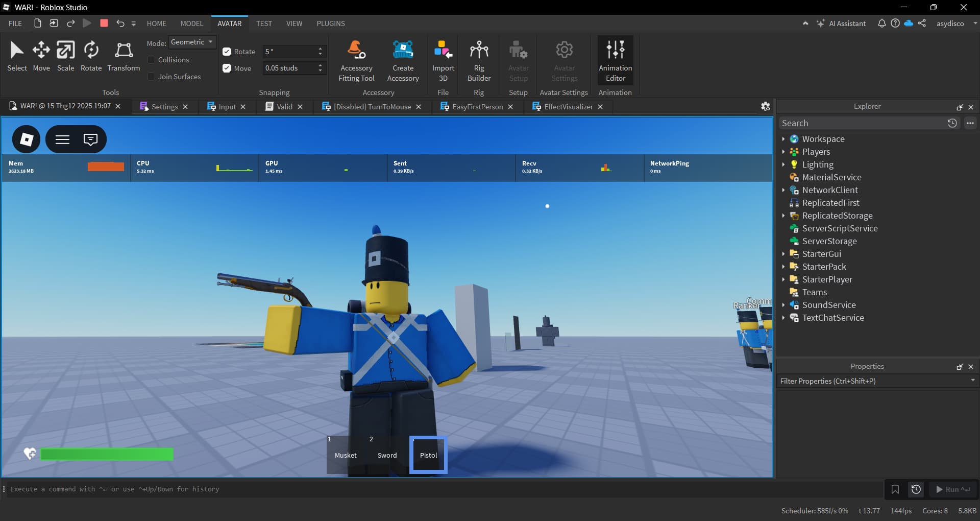Open the Rig Builder
The image size is (980, 521).
[x=479, y=60]
